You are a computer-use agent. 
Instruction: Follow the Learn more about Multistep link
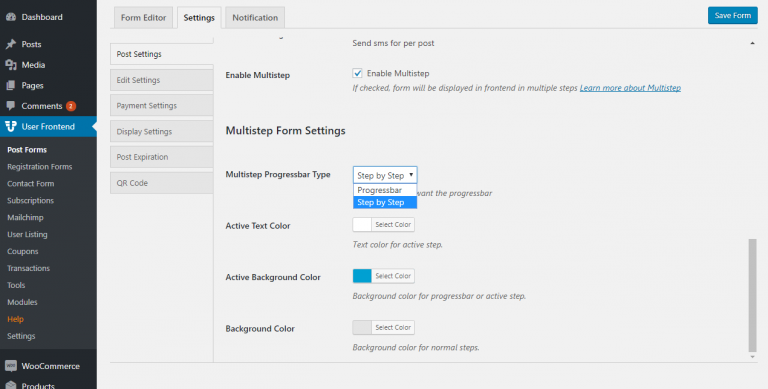pos(630,88)
